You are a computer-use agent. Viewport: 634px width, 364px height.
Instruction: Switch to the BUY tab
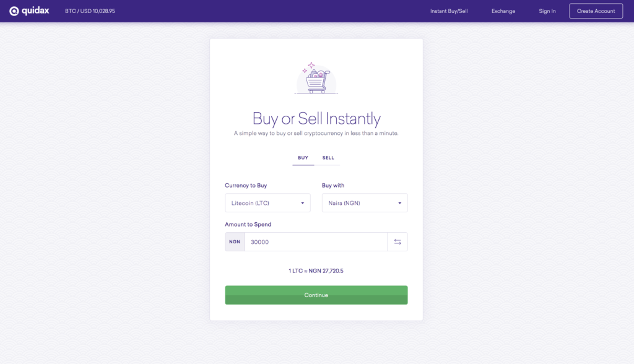[x=303, y=158]
